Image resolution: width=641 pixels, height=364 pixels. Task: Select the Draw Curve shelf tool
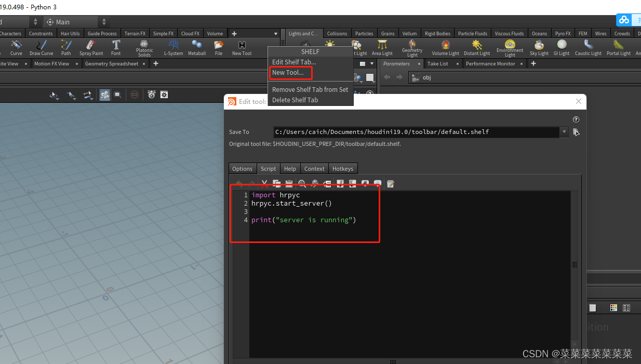click(x=41, y=48)
